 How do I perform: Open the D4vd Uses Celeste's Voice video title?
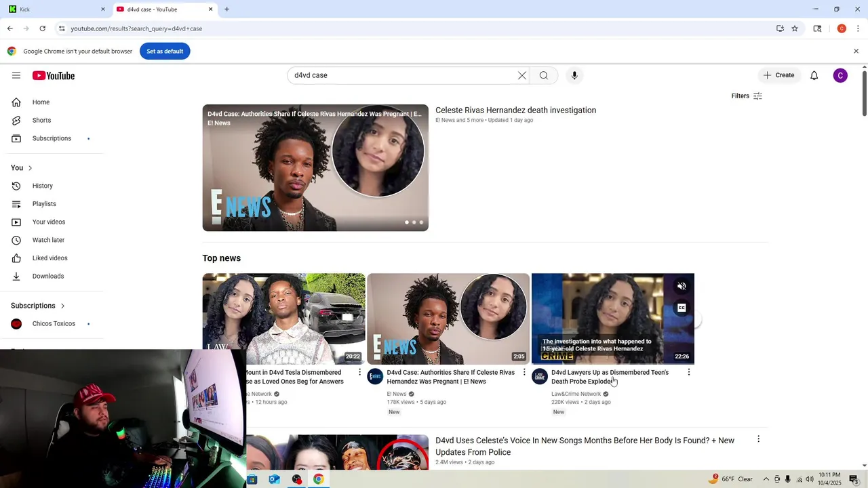(585, 446)
